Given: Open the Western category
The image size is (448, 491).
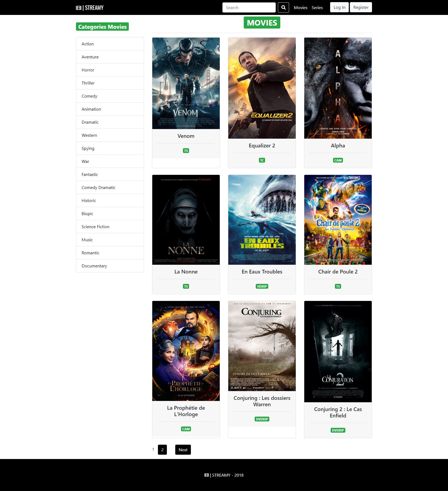Looking at the screenshot, I should (x=110, y=135).
